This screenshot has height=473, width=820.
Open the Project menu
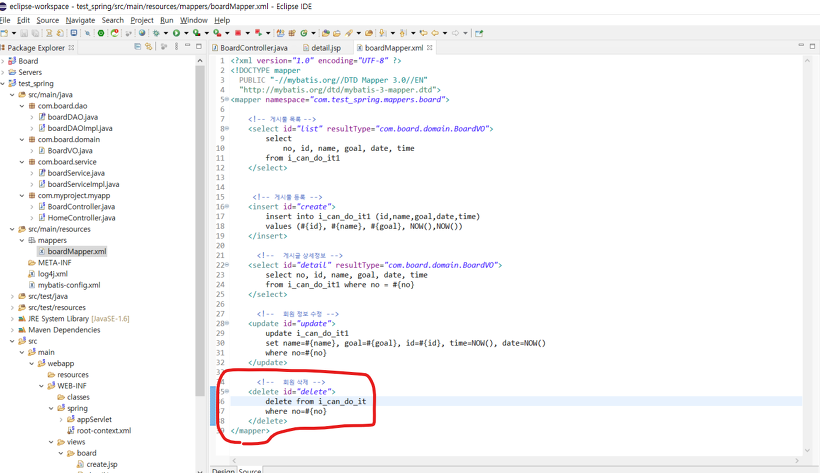(x=142, y=20)
